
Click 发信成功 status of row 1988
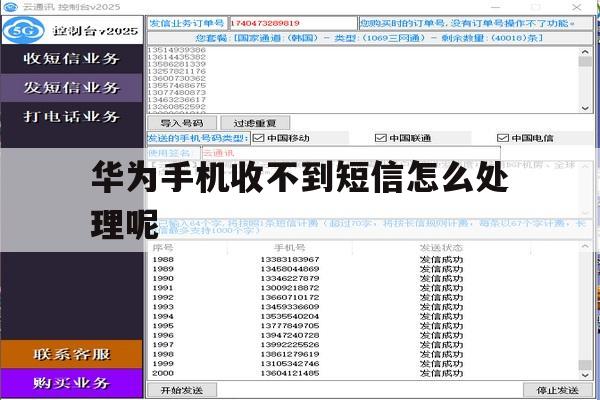point(441,260)
